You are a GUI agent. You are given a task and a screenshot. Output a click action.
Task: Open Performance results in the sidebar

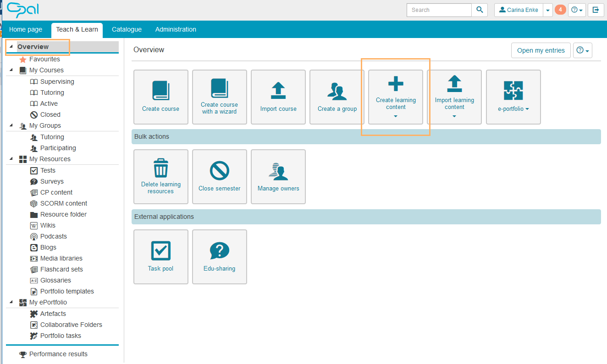[x=58, y=354]
